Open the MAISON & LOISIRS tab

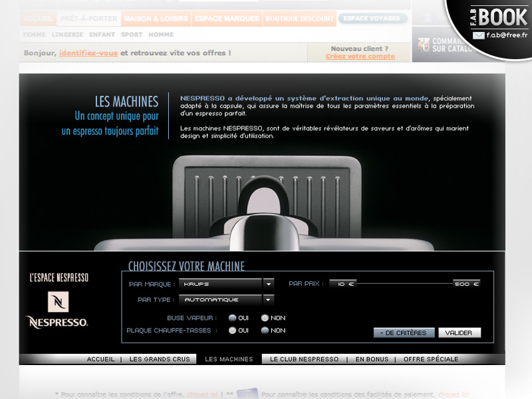156,19
